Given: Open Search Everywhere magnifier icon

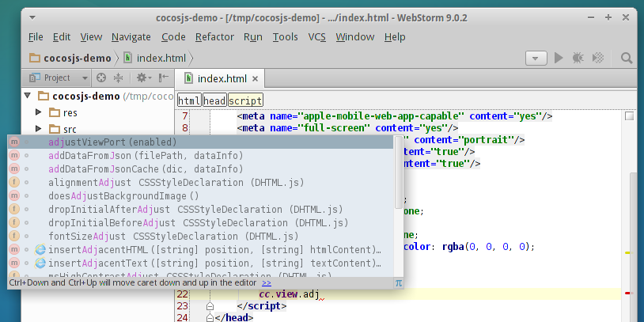Looking at the screenshot, I should pyautogui.click(x=627, y=58).
